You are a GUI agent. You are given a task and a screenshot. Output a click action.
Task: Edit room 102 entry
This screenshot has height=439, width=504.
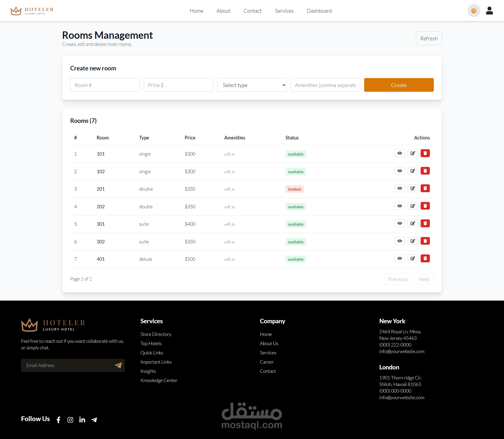click(x=413, y=171)
